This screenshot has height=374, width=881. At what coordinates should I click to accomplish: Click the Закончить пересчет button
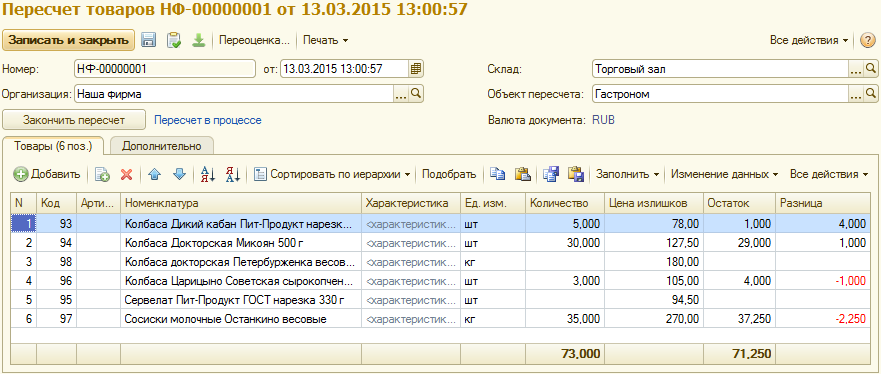74,120
